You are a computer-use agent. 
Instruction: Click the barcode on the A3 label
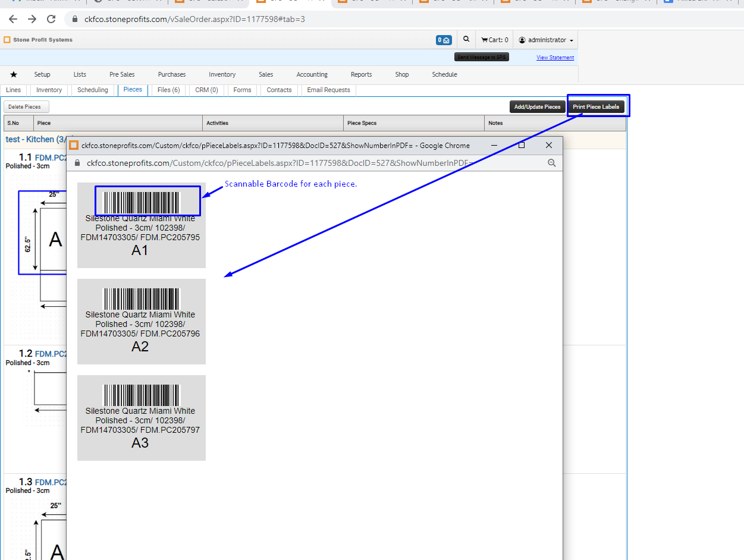tap(140, 395)
